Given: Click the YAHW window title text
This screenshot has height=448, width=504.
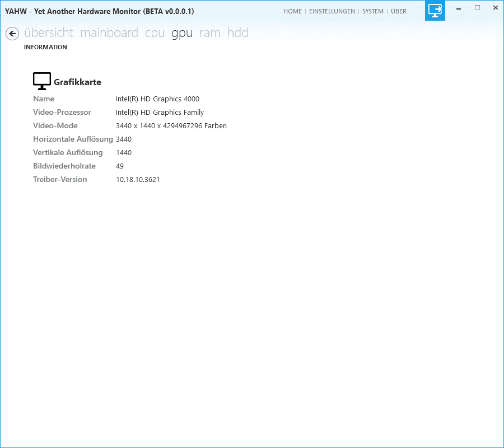Looking at the screenshot, I should [99, 11].
